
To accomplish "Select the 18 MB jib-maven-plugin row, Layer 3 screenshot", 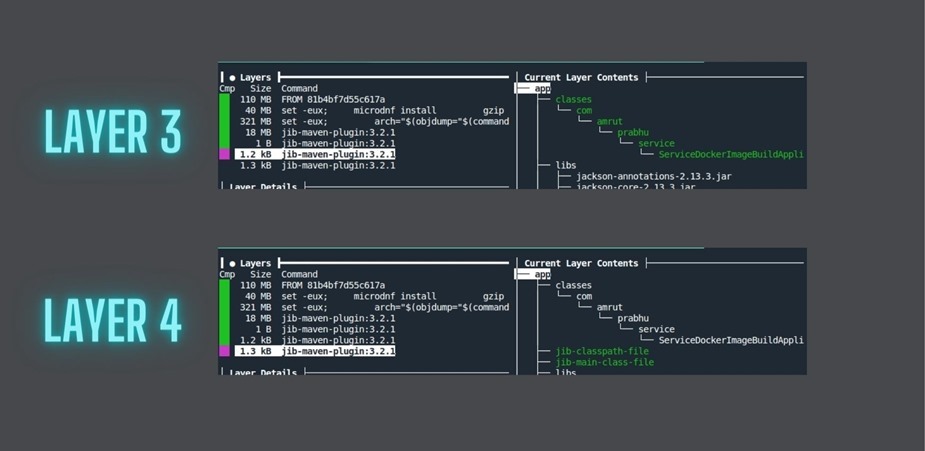I will [317, 132].
